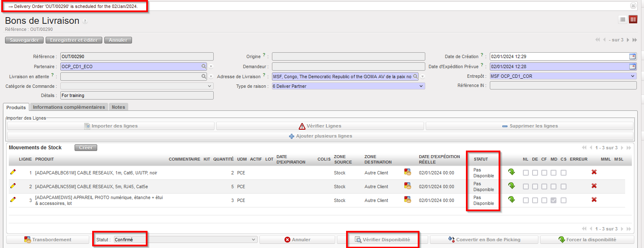Viewport: 644px width, 248px height.
Task: Switch to form view icon
Action: pos(633,19)
